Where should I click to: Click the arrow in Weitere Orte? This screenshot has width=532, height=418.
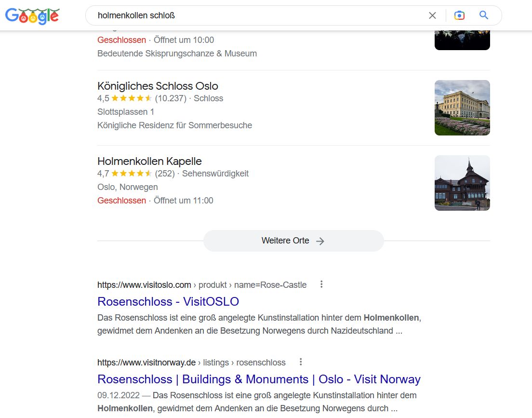pyautogui.click(x=320, y=241)
